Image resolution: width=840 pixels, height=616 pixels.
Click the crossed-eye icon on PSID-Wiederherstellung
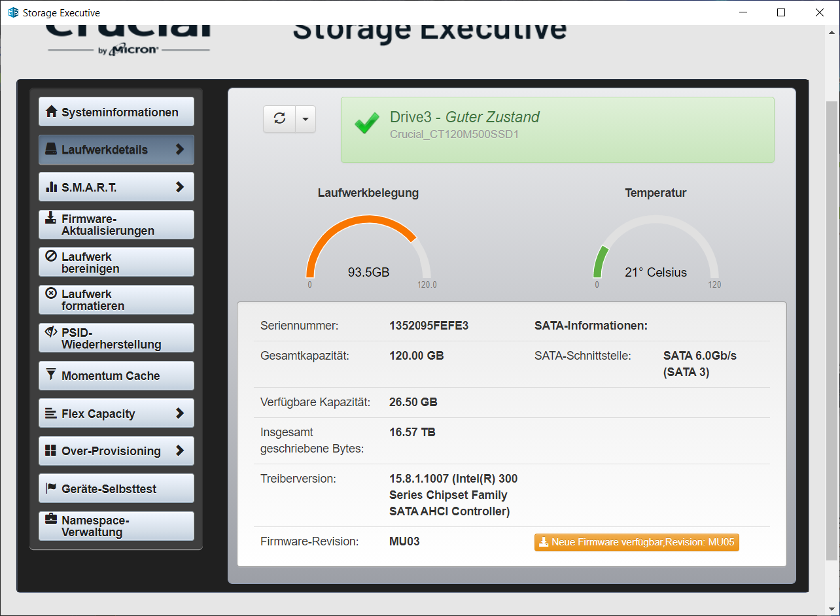50,332
